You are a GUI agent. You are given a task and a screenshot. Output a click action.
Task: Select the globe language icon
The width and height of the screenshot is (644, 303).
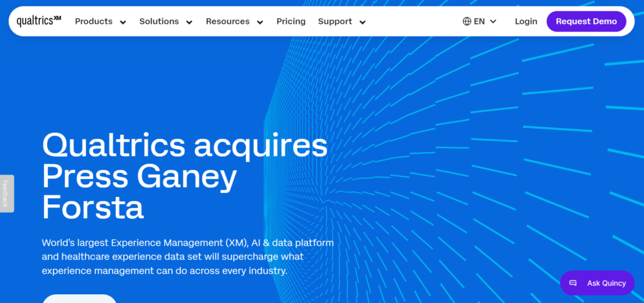pos(467,21)
